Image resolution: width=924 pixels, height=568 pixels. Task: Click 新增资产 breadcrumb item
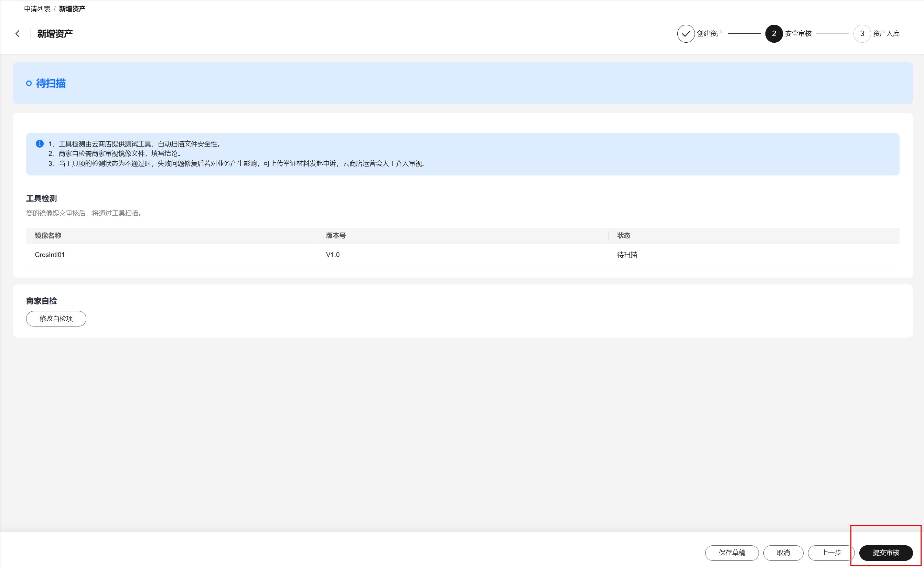coord(72,9)
